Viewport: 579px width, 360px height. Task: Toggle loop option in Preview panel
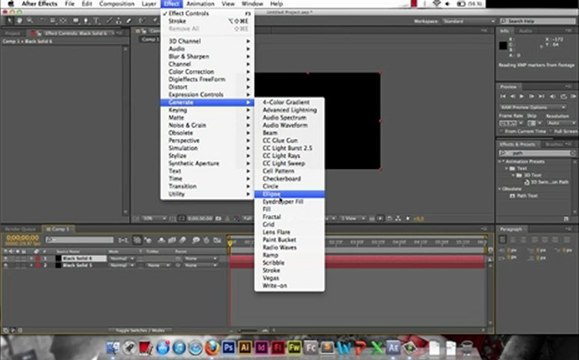pos(564,96)
